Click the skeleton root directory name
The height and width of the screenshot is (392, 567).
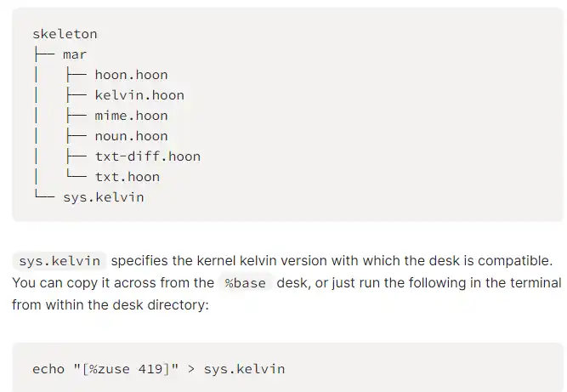point(65,34)
